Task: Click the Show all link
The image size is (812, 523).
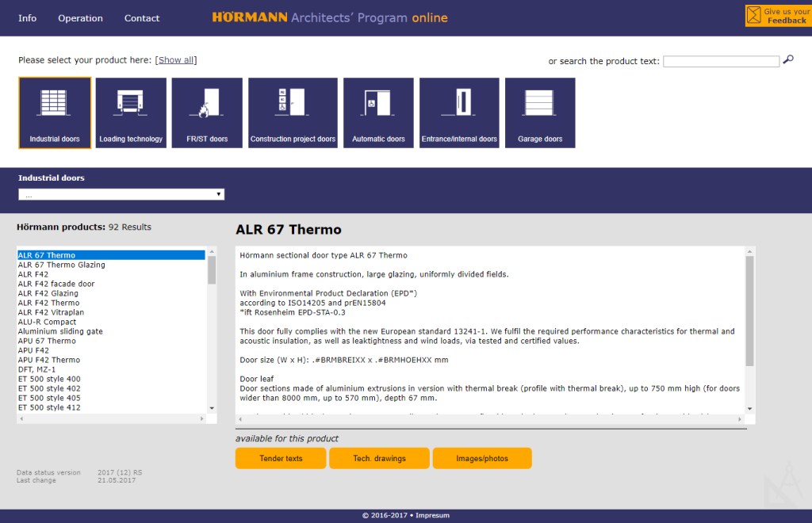Action: 176,60
